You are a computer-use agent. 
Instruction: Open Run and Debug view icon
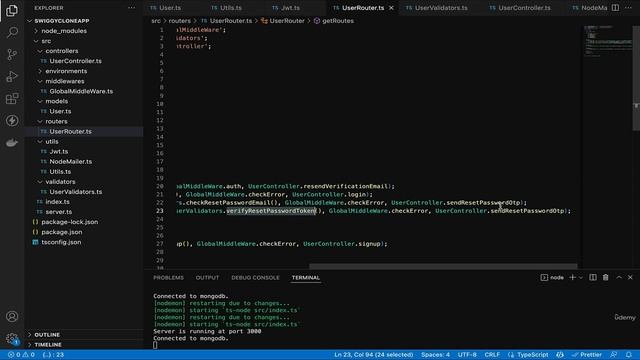pos(12,76)
